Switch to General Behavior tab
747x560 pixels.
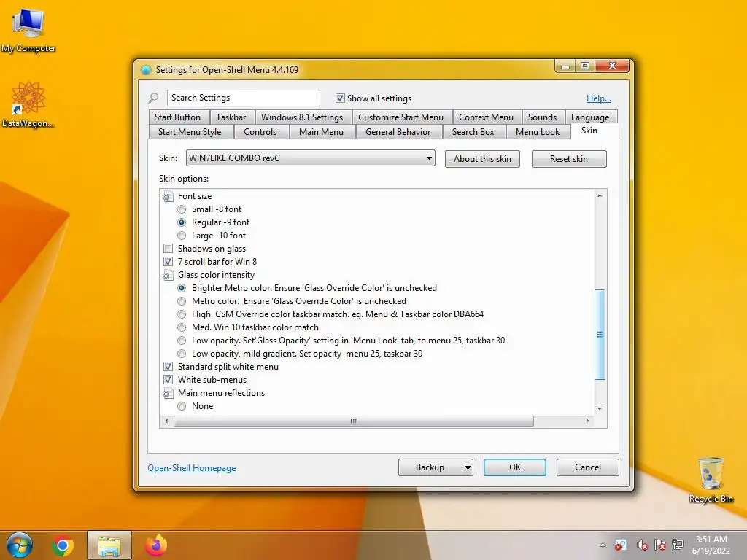tap(398, 132)
